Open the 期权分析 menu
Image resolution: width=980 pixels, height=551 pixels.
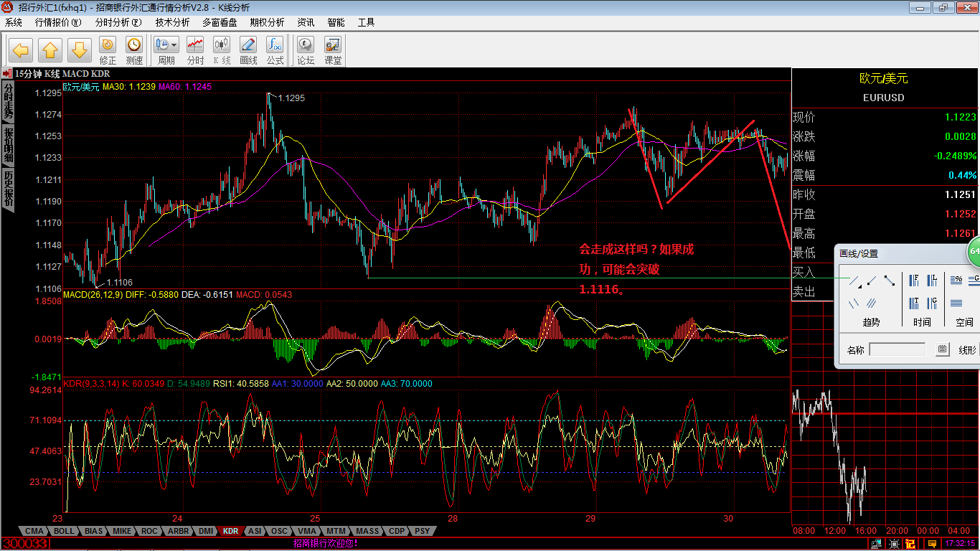pos(267,22)
